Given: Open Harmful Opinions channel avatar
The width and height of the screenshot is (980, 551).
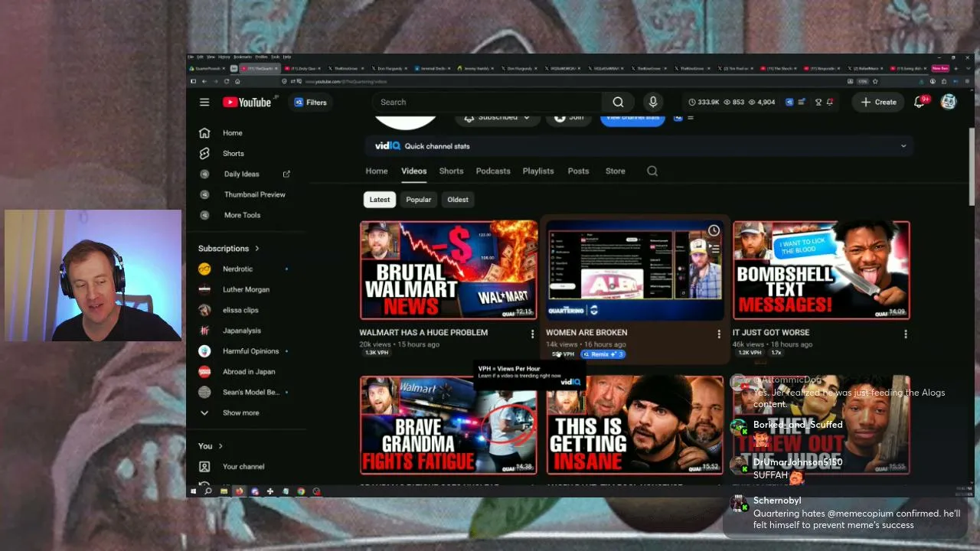Looking at the screenshot, I should click(x=204, y=351).
